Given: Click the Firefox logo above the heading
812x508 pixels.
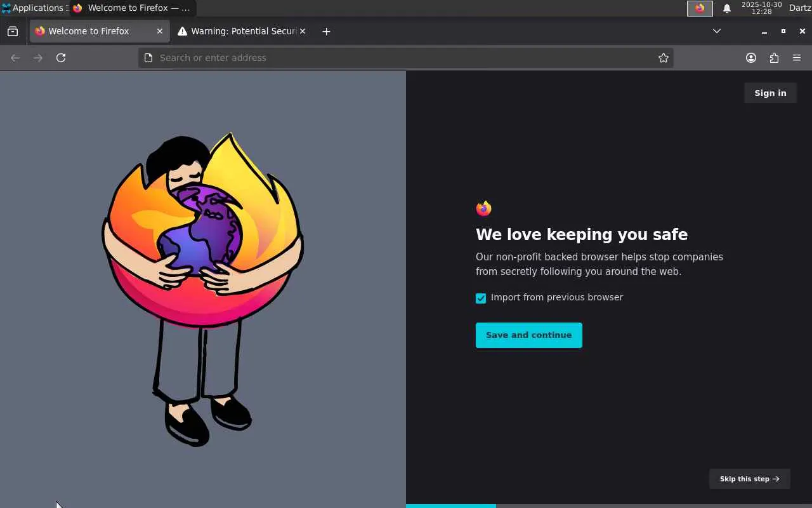Looking at the screenshot, I should [x=483, y=208].
